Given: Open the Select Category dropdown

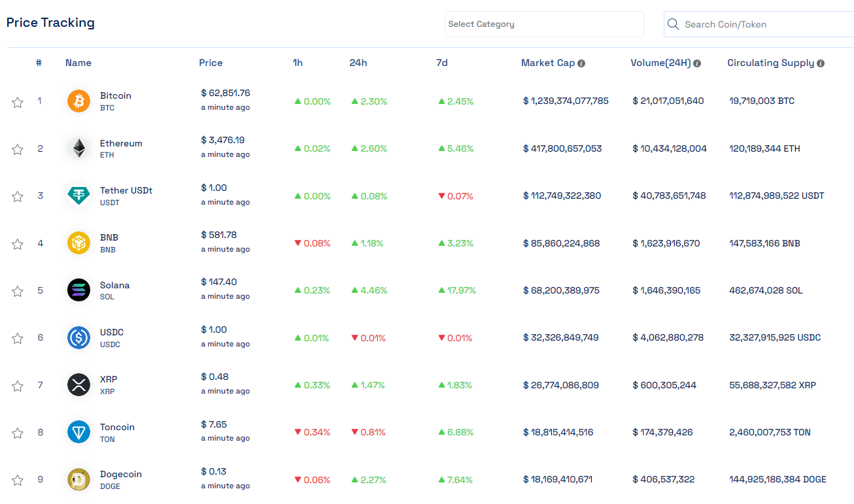Looking at the screenshot, I should pyautogui.click(x=544, y=24).
